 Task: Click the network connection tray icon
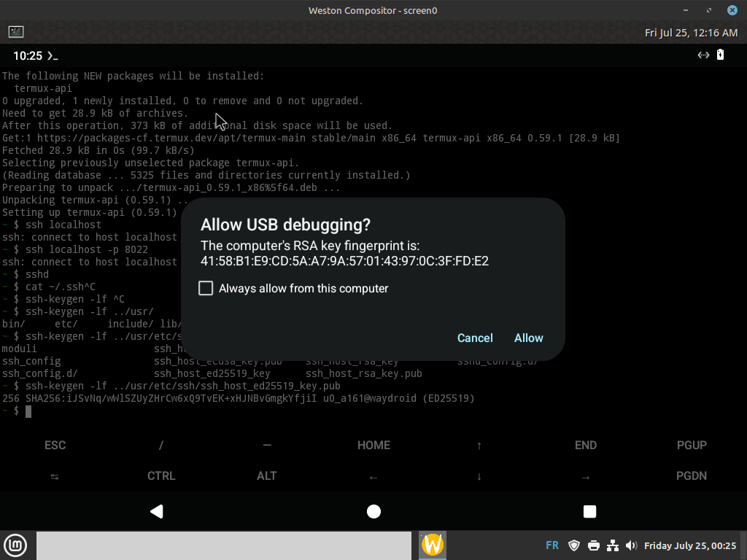pos(613,545)
